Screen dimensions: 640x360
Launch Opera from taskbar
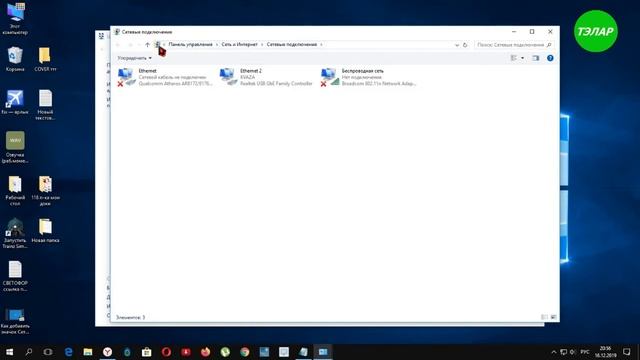pyautogui.click(x=166, y=352)
